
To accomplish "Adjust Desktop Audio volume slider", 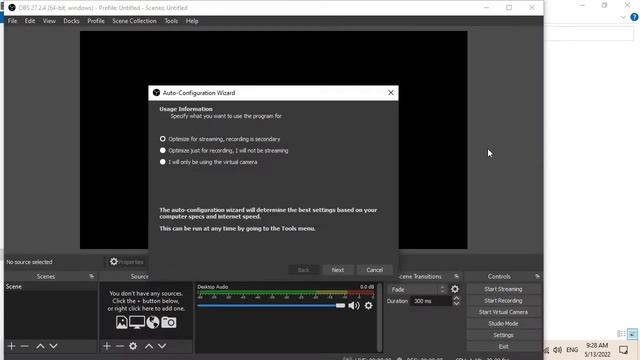I will pos(271,305).
